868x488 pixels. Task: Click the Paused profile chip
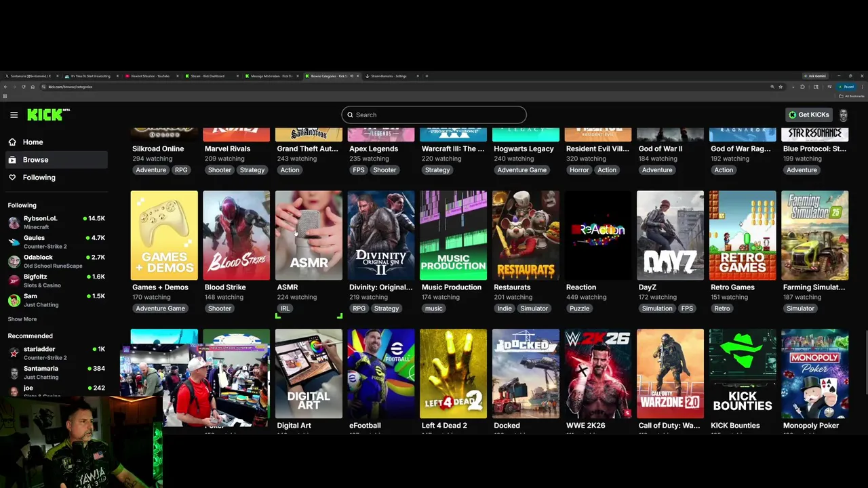pyautogui.click(x=846, y=87)
